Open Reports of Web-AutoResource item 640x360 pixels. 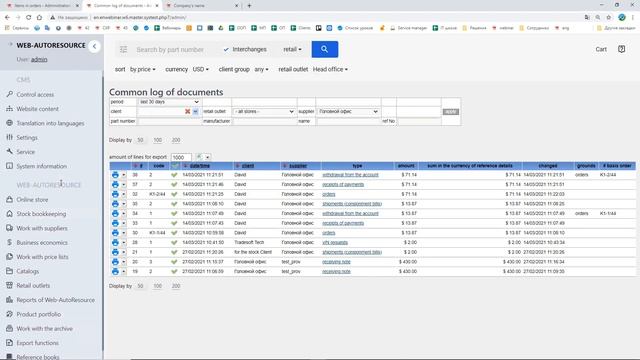click(x=56, y=300)
